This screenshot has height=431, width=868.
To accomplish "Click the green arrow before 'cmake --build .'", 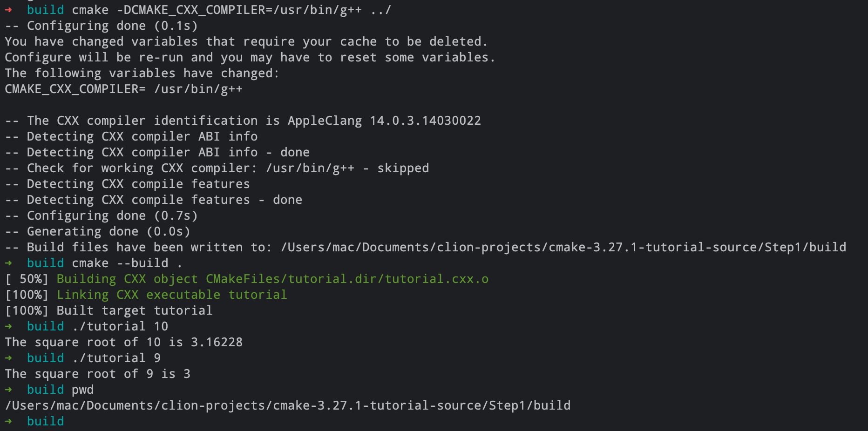I will point(8,263).
